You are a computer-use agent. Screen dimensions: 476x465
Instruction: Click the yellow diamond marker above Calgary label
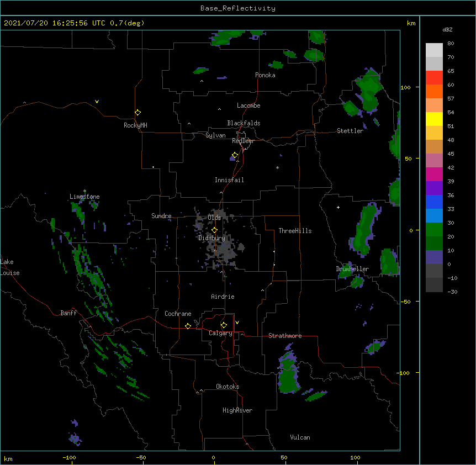(x=224, y=325)
